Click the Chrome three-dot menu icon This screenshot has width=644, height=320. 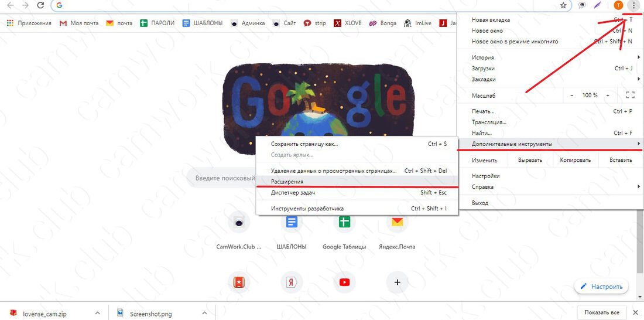click(633, 5)
